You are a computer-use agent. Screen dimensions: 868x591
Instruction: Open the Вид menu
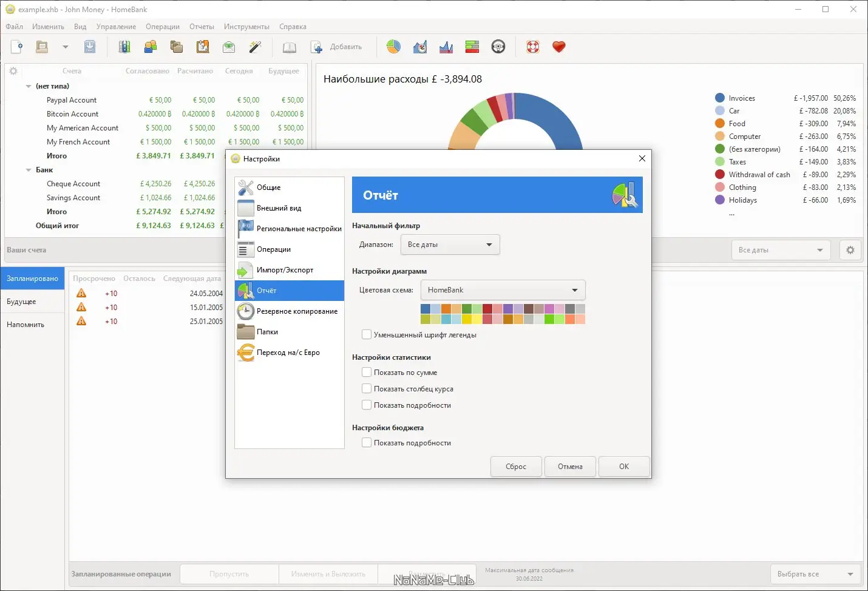[x=80, y=27]
